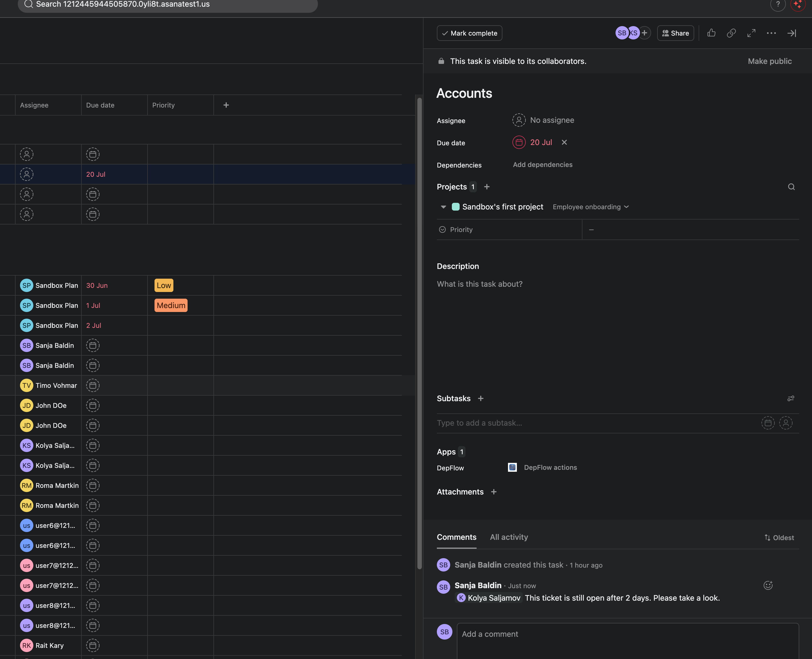The width and height of the screenshot is (812, 659).
Task: Open more actions ellipsis menu
Action: [x=771, y=33]
